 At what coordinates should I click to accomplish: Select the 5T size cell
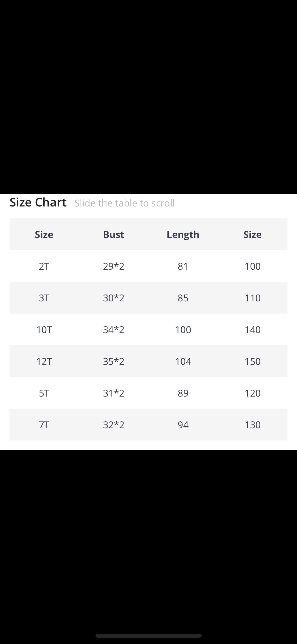pos(44,393)
